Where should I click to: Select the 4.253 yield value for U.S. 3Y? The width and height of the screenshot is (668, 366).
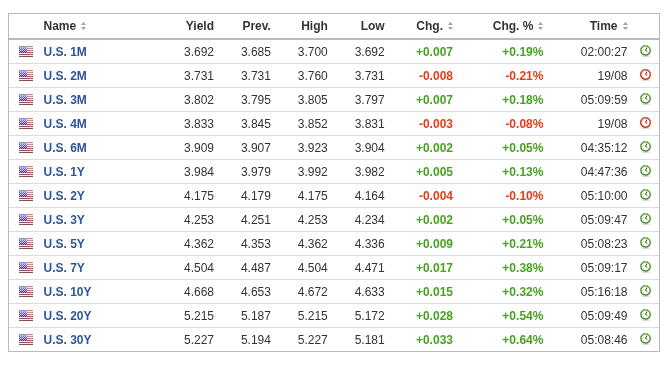tap(199, 219)
